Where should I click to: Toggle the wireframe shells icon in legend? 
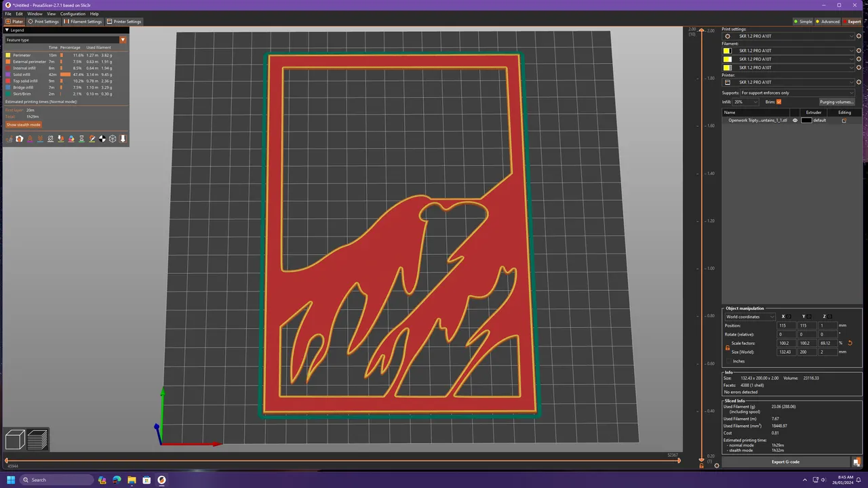[113, 139]
